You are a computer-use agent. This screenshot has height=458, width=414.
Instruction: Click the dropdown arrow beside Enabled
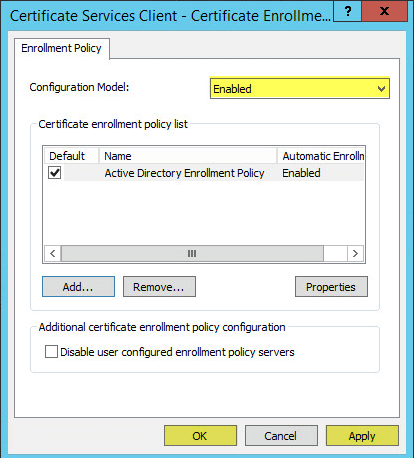point(381,89)
